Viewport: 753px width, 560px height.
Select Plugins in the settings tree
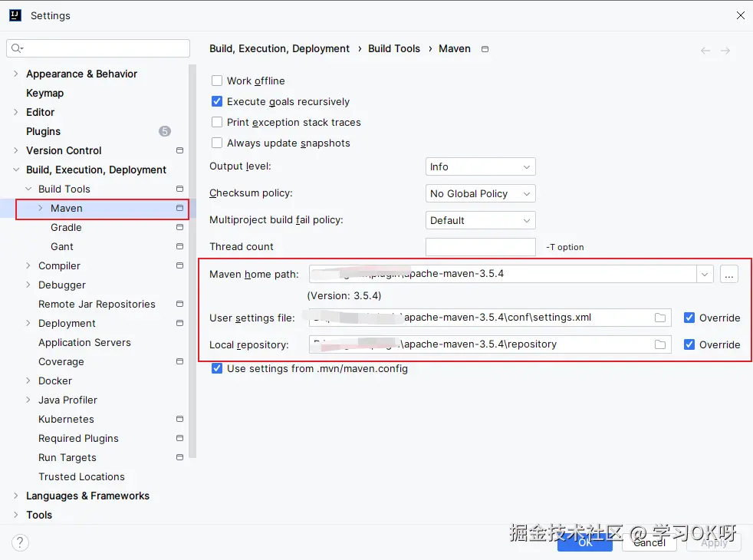pyautogui.click(x=43, y=131)
